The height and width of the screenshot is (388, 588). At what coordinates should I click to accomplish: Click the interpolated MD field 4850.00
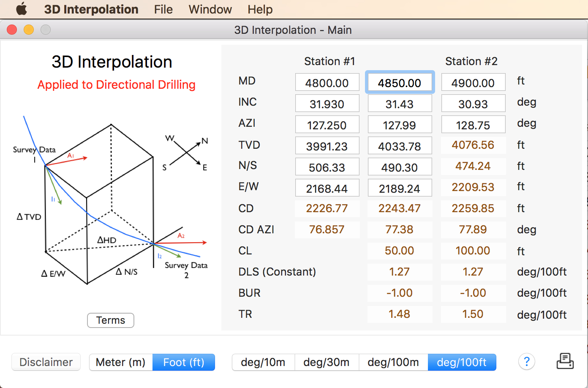(x=400, y=82)
